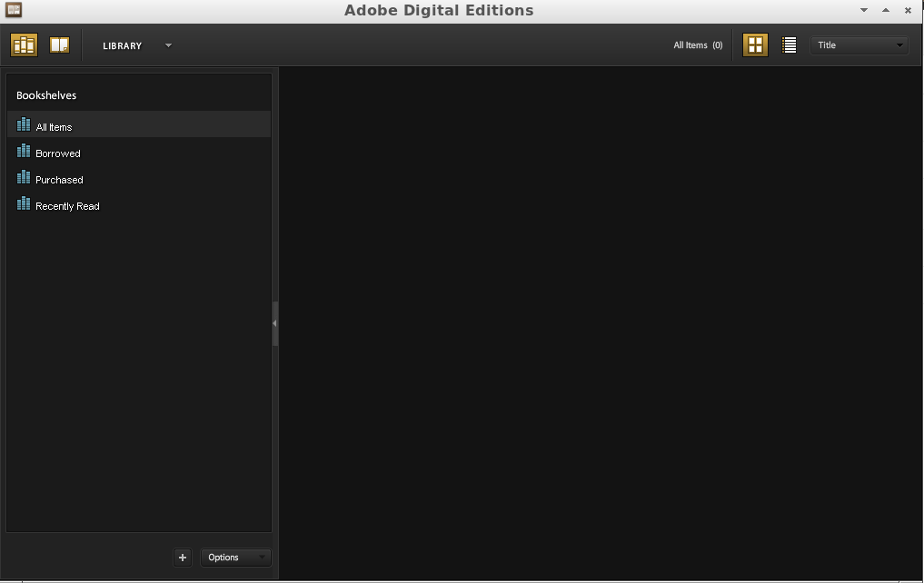Switch to the Reading view icon
The width and height of the screenshot is (924, 583).
(x=60, y=45)
